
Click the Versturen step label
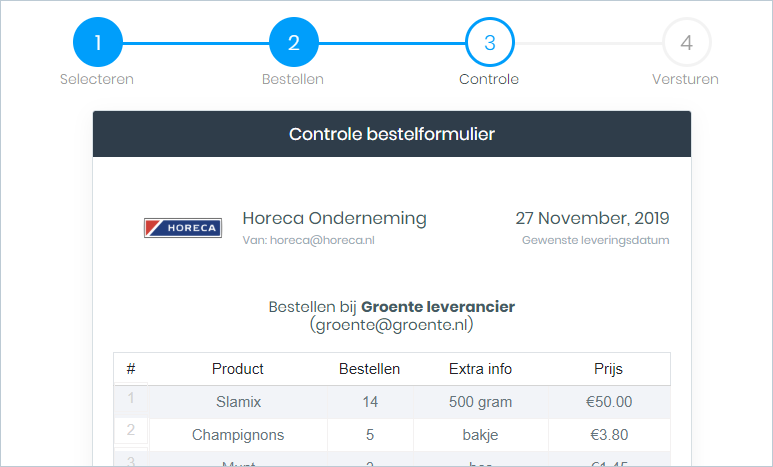click(x=685, y=79)
